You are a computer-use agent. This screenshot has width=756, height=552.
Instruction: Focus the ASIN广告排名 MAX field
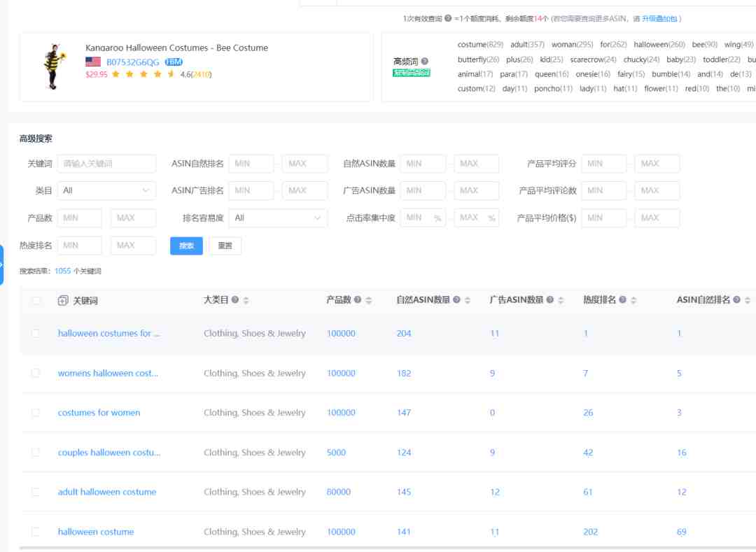[x=305, y=191]
